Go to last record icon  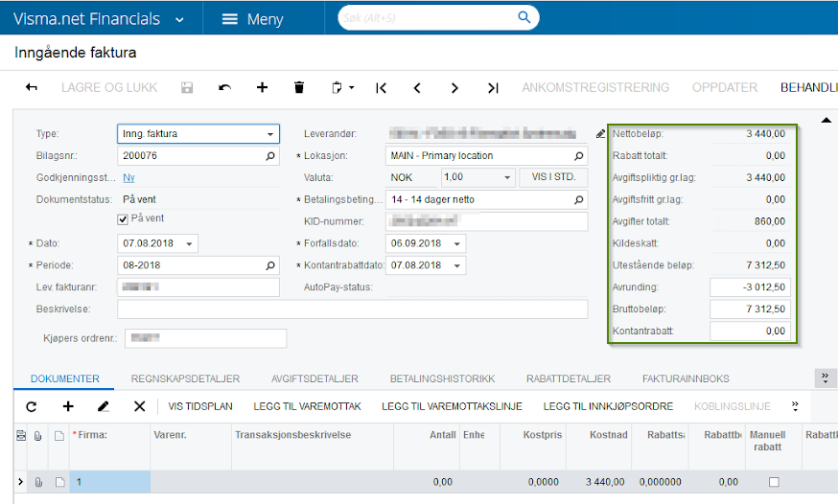point(493,87)
